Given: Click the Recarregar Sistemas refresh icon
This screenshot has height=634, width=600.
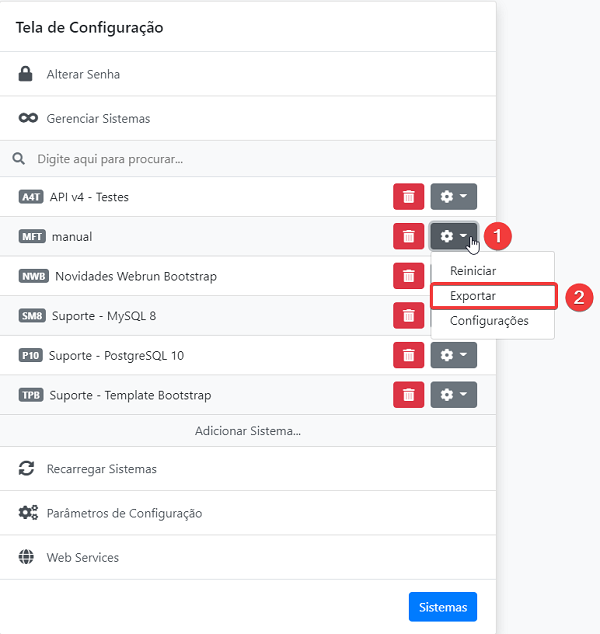Looking at the screenshot, I should coord(27,469).
